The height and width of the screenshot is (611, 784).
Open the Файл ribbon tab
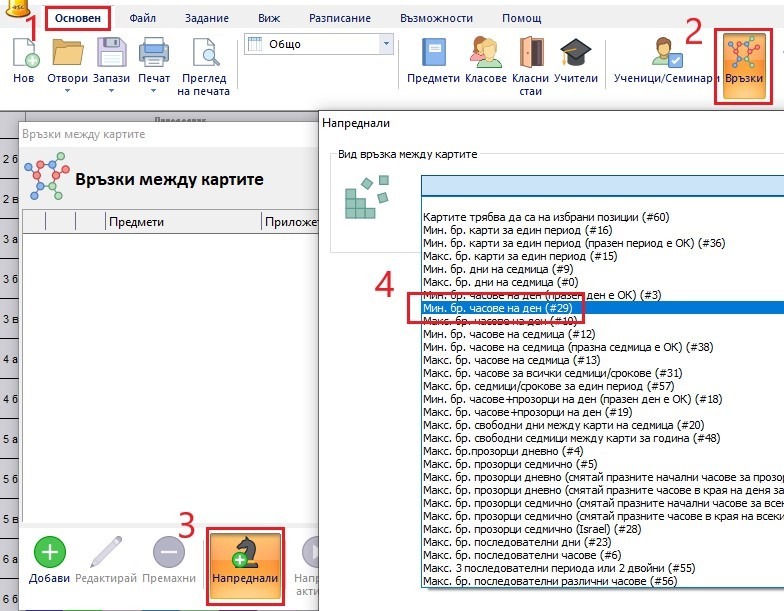click(x=142, y=18)
